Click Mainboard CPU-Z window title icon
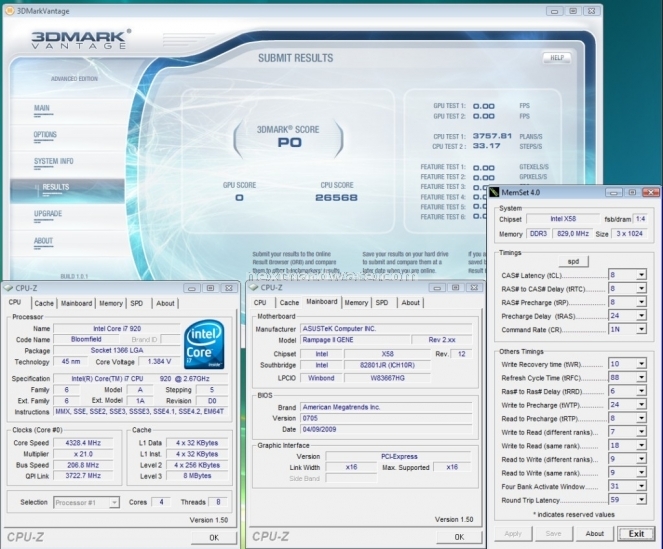Viewport: 663px width, 549px height. [x=253, y=288]
